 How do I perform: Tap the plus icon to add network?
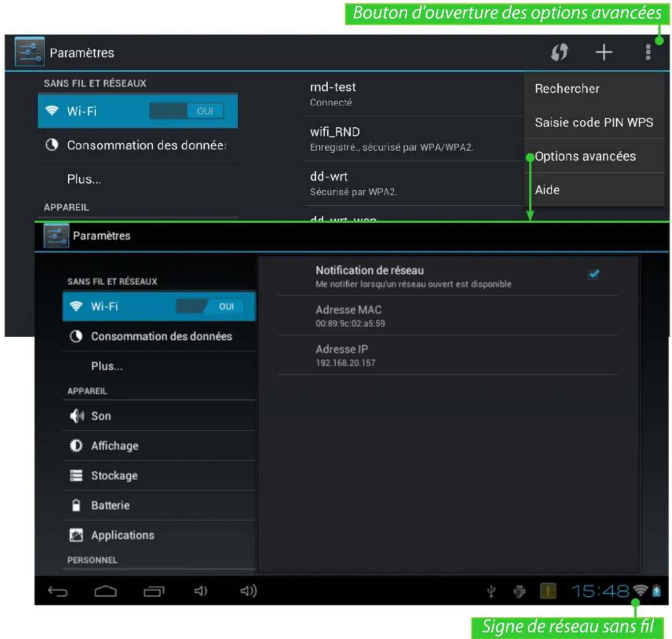(x=604, y=52)
